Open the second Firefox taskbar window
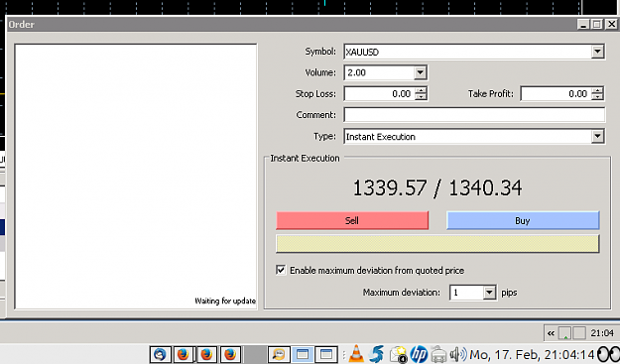 pyautogui.click(x=206, y=354)
